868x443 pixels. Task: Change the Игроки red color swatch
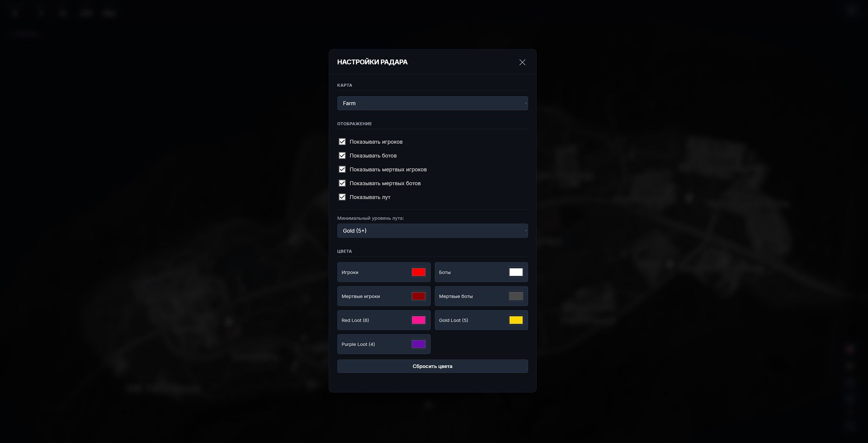(x=419, y=272)
